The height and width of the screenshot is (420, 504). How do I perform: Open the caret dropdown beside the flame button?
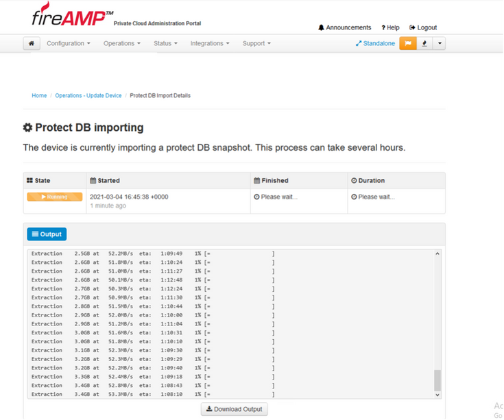tap(440, 43)
